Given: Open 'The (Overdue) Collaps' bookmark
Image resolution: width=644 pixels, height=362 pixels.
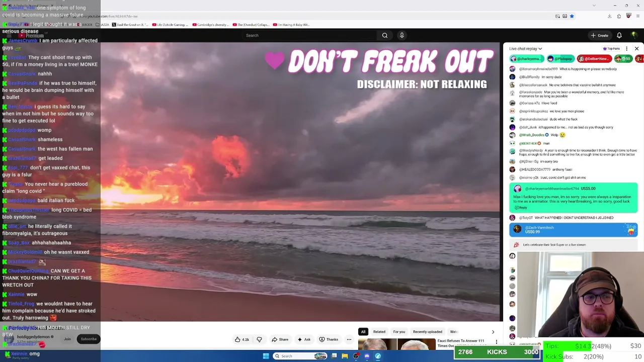Looking at the screenshot, I should click(x=250, y=25).
